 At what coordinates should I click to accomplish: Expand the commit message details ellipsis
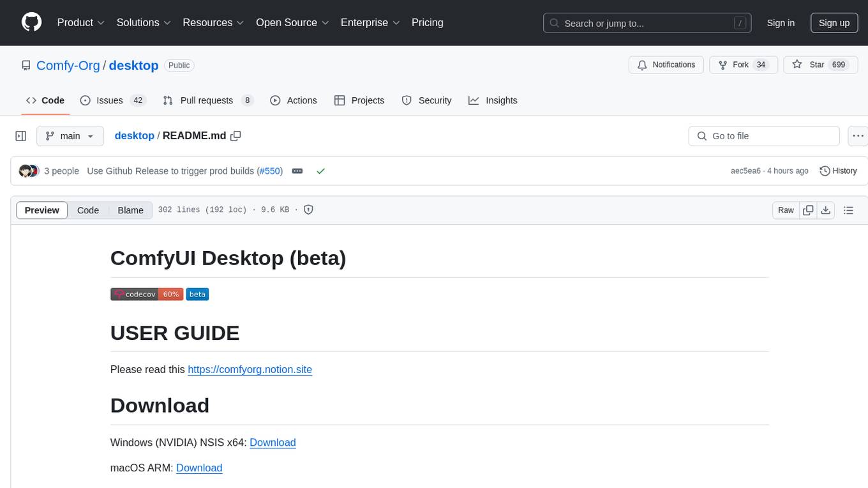coord(297,171)
